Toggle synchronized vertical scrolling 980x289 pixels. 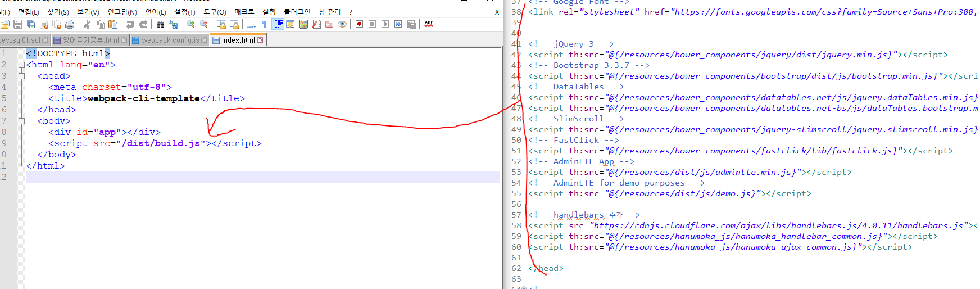tap(221, 24)
